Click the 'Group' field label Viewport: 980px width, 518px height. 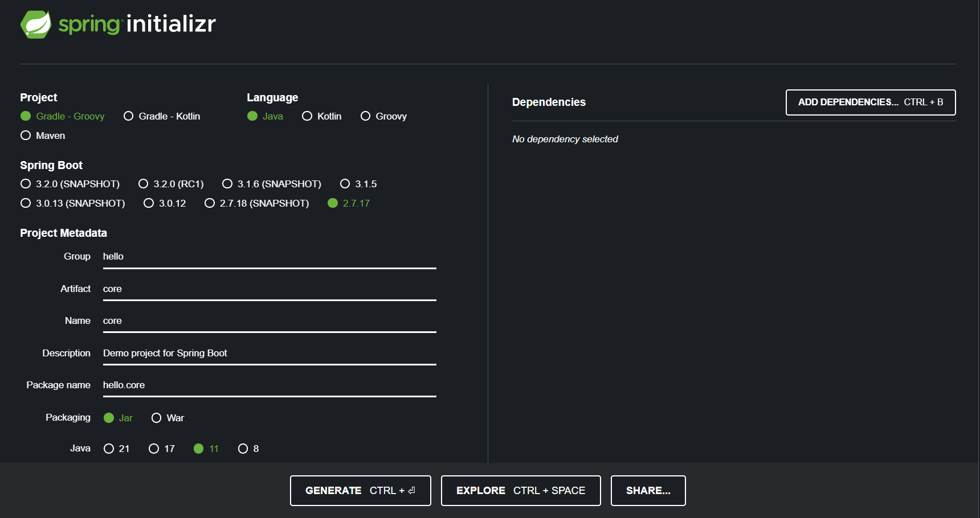pos(77,257)
